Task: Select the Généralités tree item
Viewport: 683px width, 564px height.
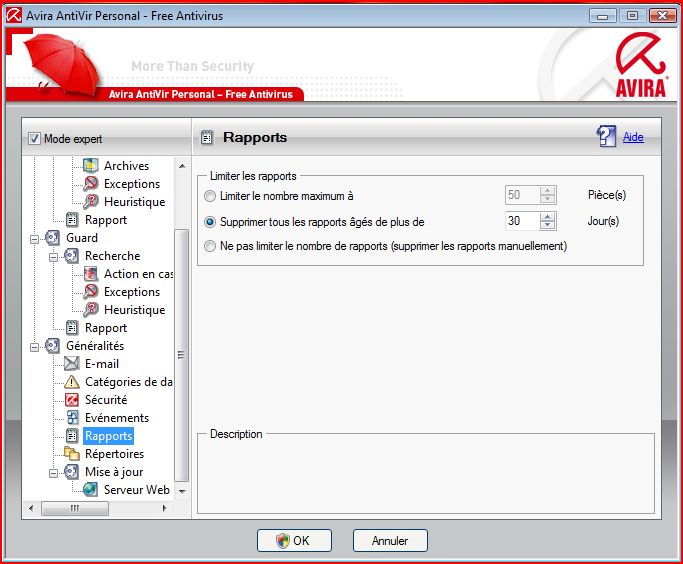Action: 95,345
